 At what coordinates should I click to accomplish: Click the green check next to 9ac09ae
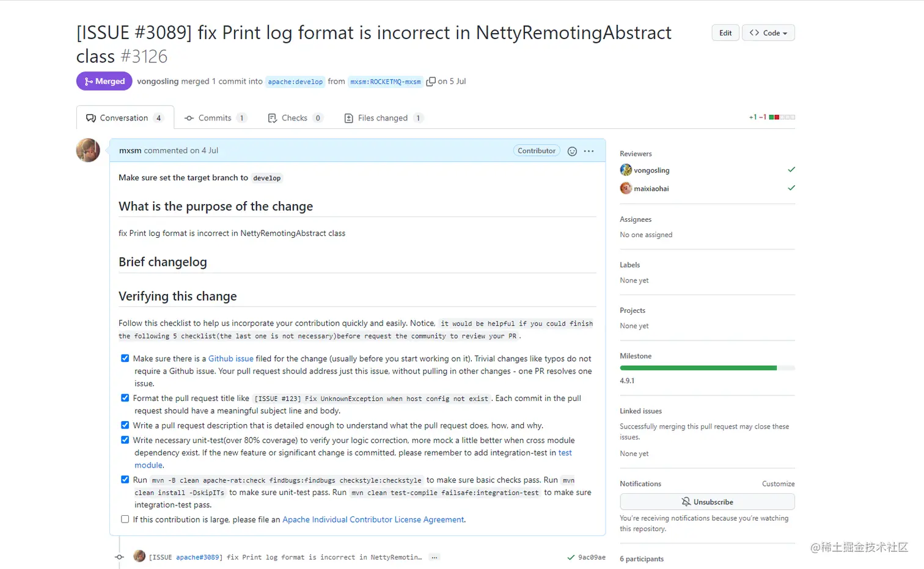point(571,557)
